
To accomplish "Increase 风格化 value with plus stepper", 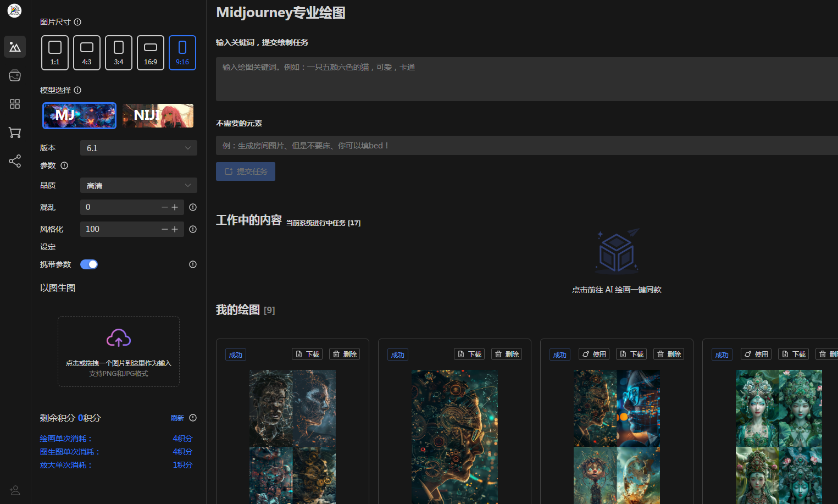I will [x=175, y=229].
